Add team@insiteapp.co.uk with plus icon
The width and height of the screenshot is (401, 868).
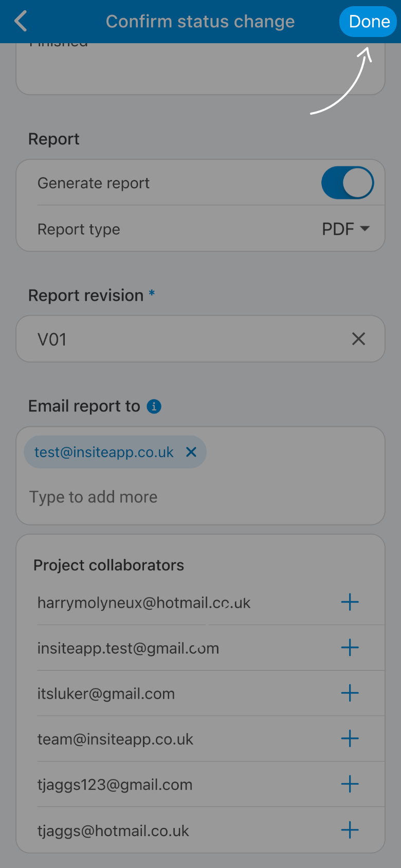350,739
